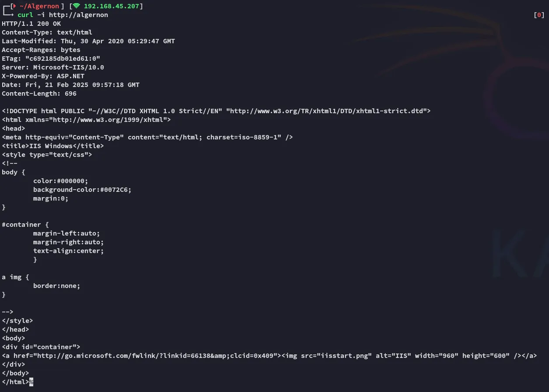Click the green Wi-Fi icon in prompt
This screenshot has width=549, height=392.
pos(77,6)
